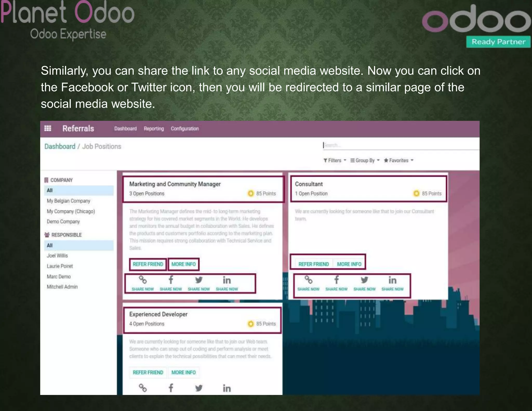
Task: Filter by responsible Mitchell Admin
Action: [62, 287]
